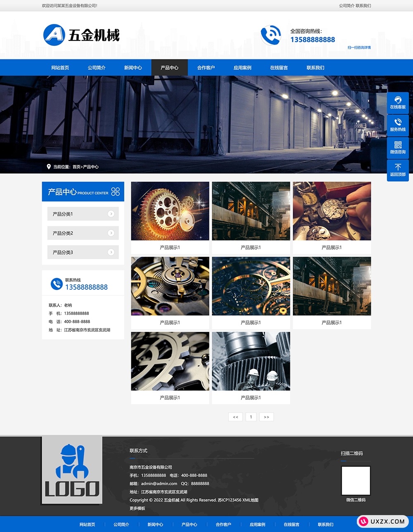
Task: Expand the 产品分类1 category arrow
Action: click(111, 214)
